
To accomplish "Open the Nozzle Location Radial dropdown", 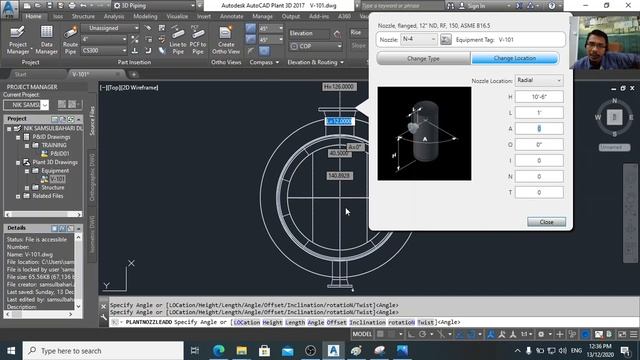I will click(x=539, y=80).
